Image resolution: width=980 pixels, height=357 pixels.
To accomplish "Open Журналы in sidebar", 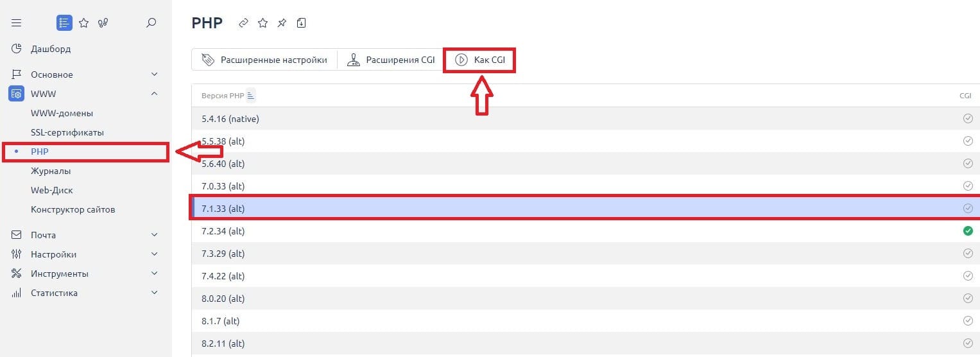I will pos(51,171).
